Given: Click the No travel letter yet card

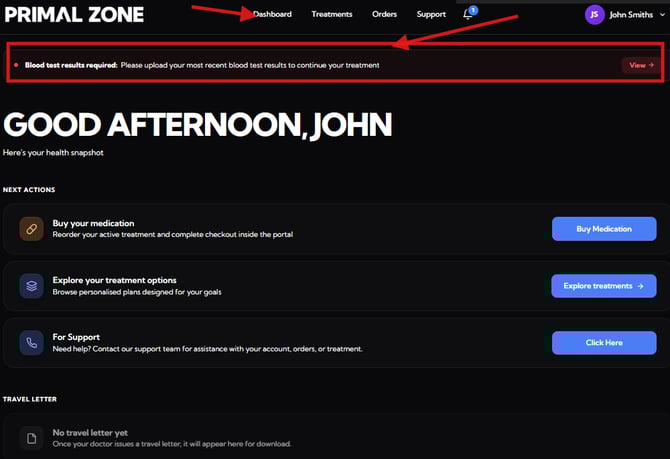Looking at the screenshot, I should pyautogui.click(x=335, y=438).
